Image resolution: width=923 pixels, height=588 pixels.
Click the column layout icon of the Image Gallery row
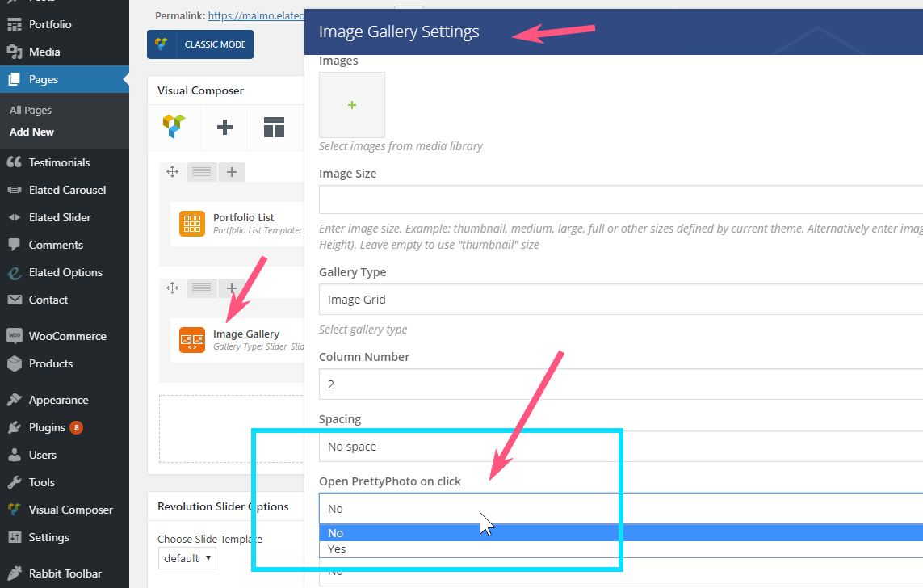coord(201,288)
